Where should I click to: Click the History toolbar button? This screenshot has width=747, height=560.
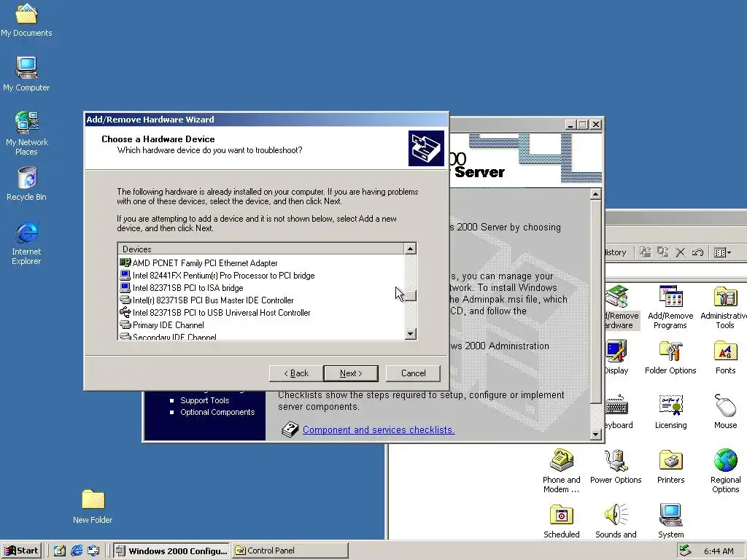(617, 252)
